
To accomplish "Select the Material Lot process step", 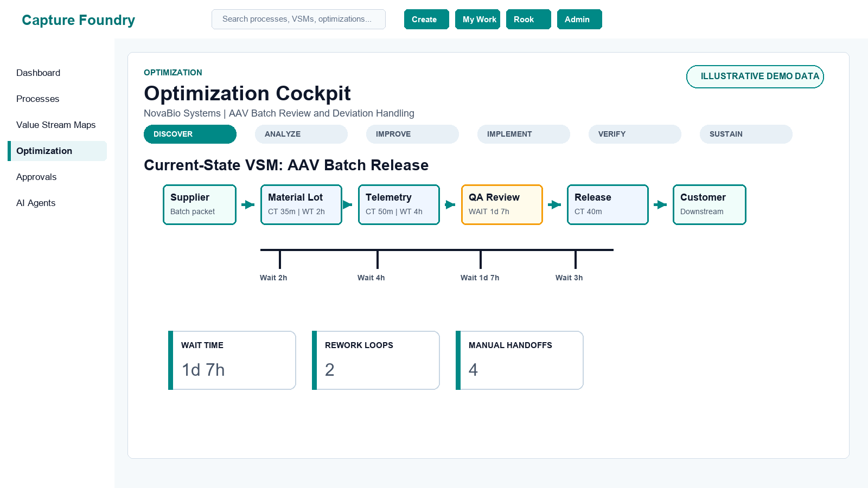I will (x=301, y=204).
